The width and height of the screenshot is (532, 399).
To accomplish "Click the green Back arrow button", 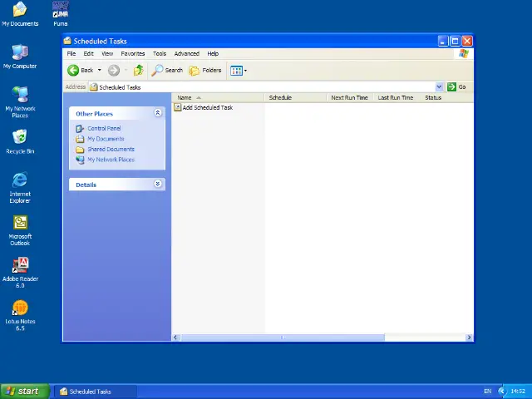I will coord(80,70).
